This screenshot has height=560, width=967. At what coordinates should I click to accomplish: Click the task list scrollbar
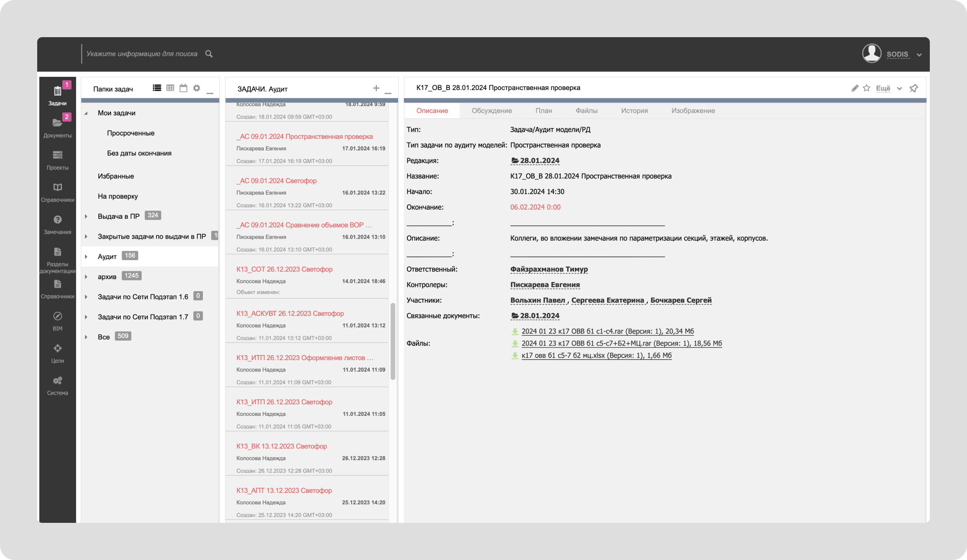tap(393, 342)
